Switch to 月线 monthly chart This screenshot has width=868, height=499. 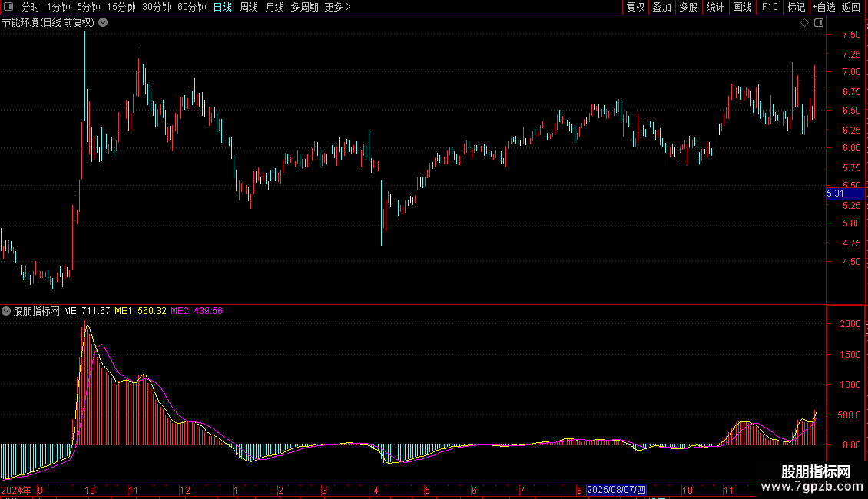coord(274,7)
